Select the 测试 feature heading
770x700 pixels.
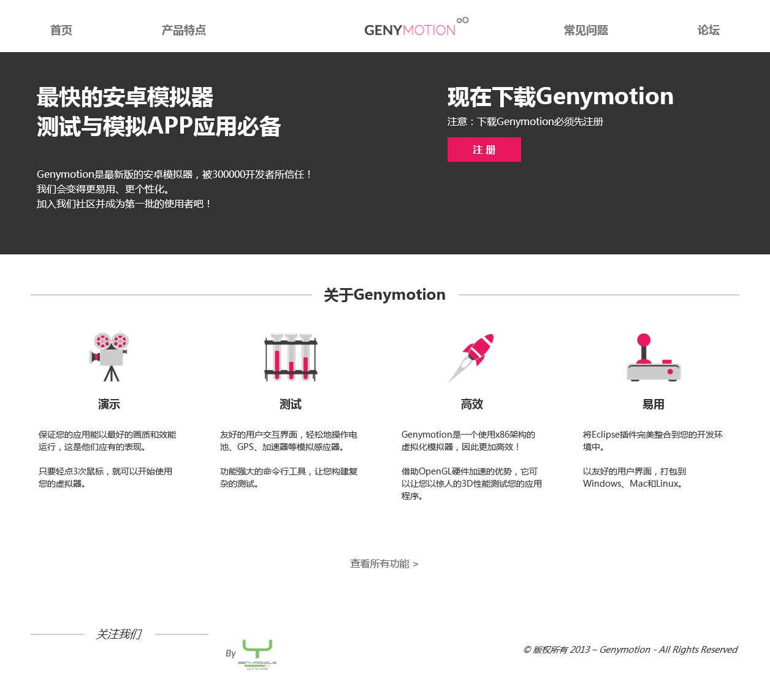[291, 404]
